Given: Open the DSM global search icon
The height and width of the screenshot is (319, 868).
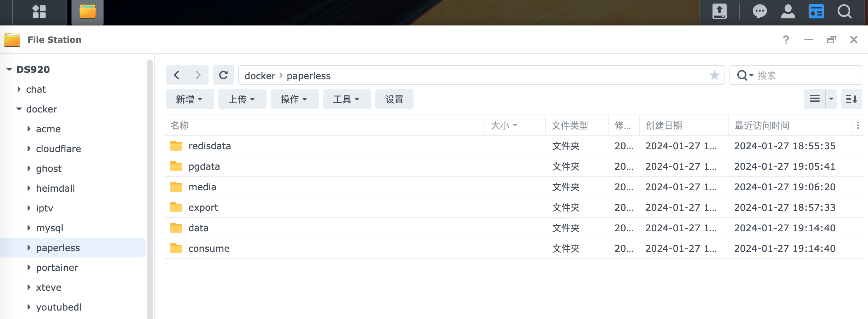Looking at the screenshot, I should click(844, 12).
